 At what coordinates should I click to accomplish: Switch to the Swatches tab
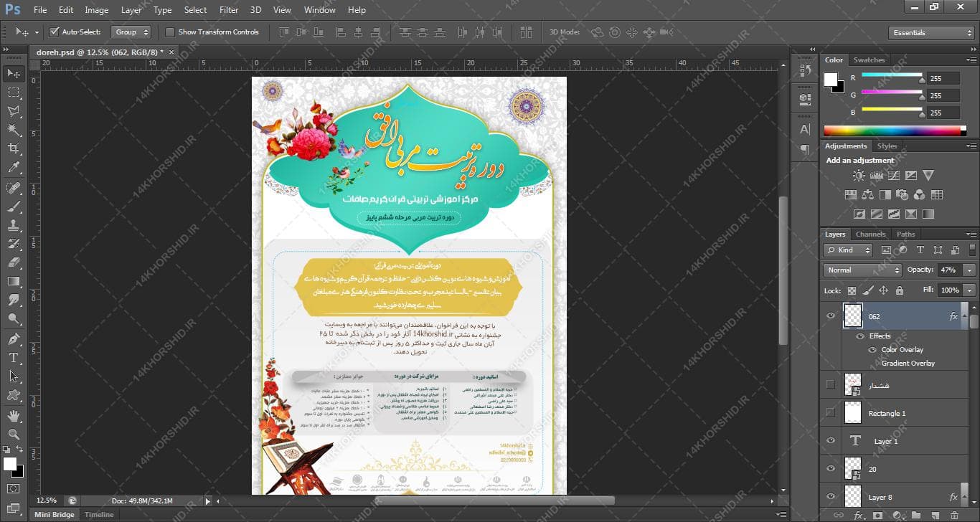coord(869,60)
